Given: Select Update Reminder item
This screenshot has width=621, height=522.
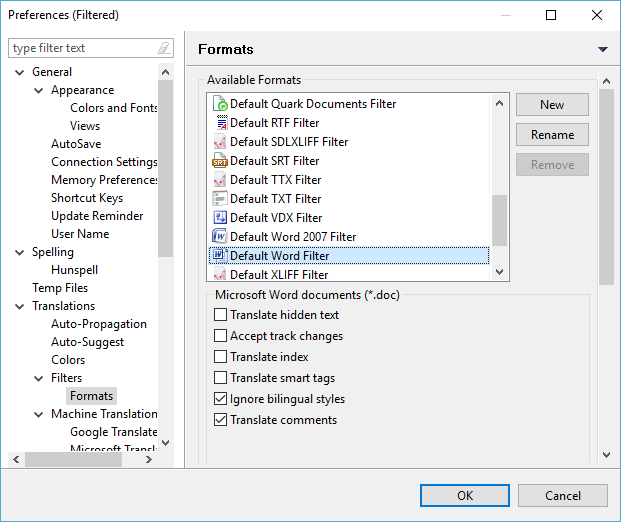Looking at the screenshot, I should [97, 216].
